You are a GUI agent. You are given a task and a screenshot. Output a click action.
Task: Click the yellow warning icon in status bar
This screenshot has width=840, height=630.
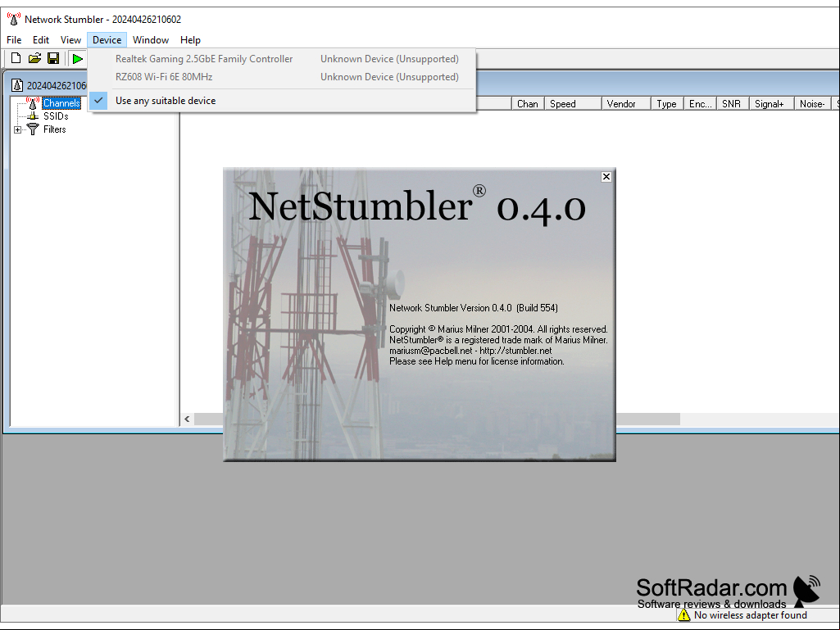[683, 615]
